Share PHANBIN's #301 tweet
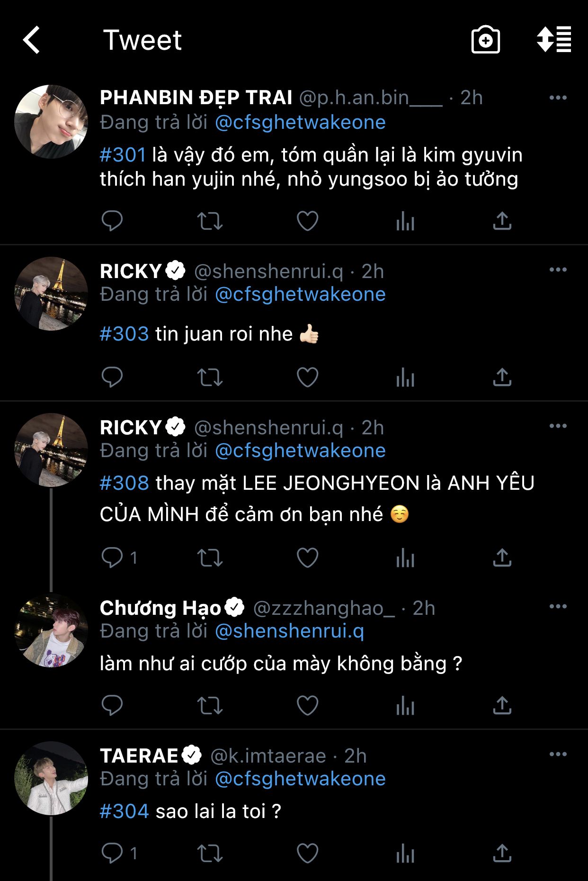588x881 pixels. [x=502, y=221]
